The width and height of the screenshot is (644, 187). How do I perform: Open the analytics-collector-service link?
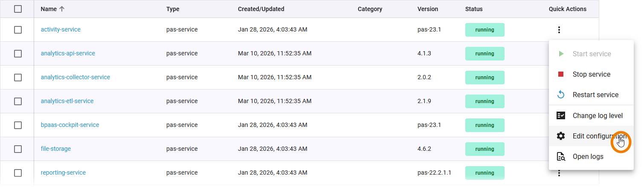pos(75,78)
